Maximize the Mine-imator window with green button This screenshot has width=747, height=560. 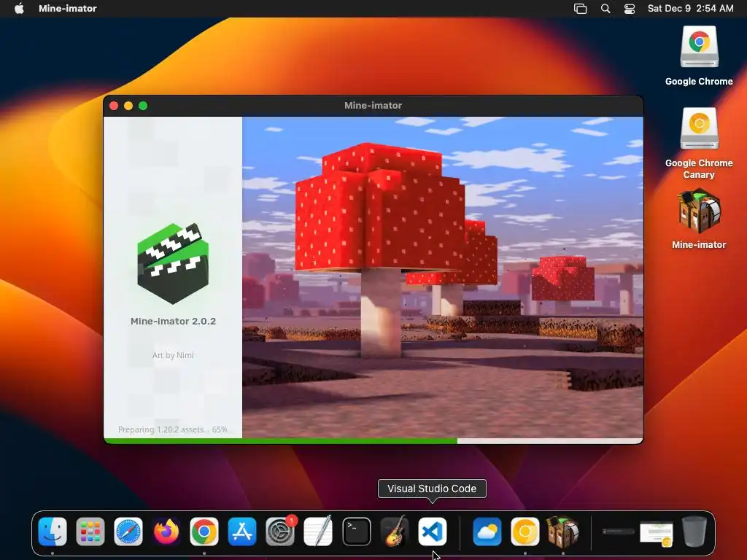143,106
